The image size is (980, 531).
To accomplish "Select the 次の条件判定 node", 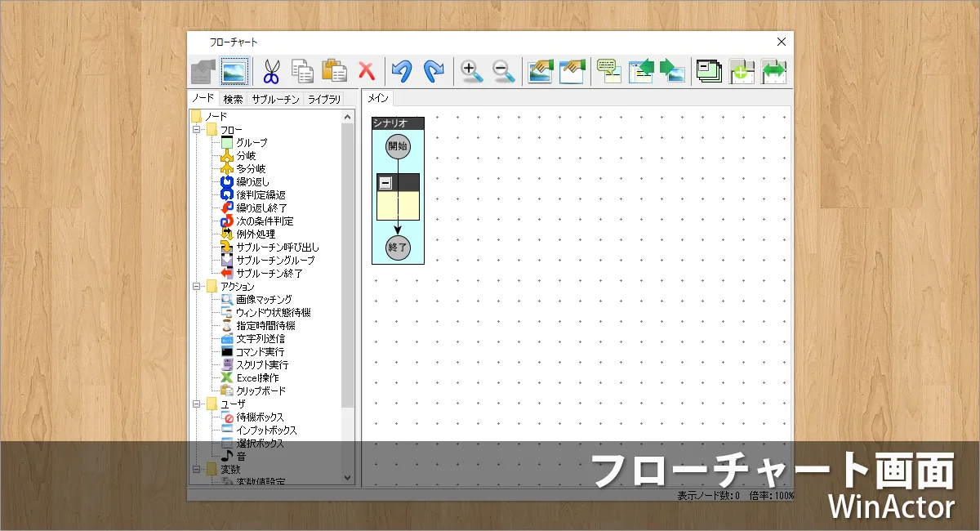I will [x=265, y=221].
